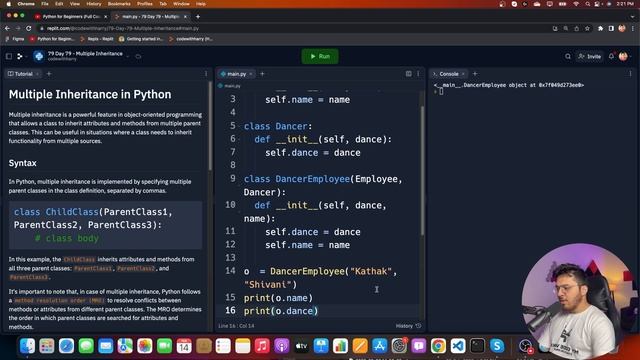Open the repl tools tree icon
Viewport: 640px width, 360px height.
20,56
